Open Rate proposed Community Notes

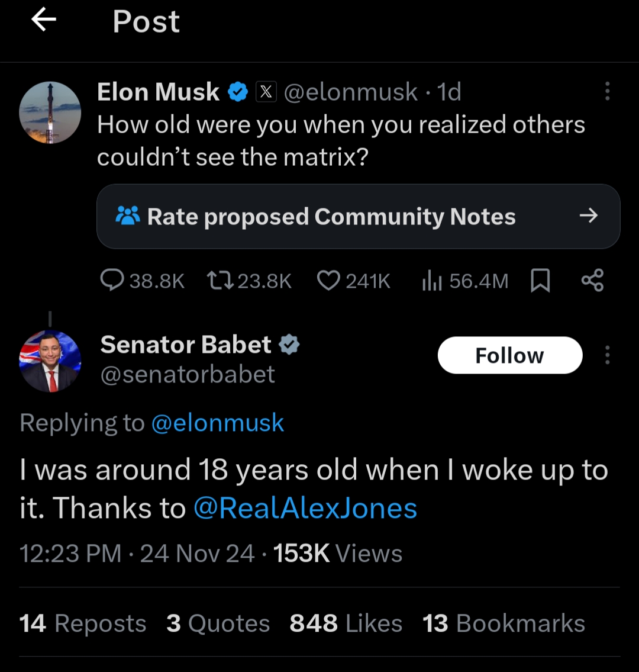pos(358,217)
